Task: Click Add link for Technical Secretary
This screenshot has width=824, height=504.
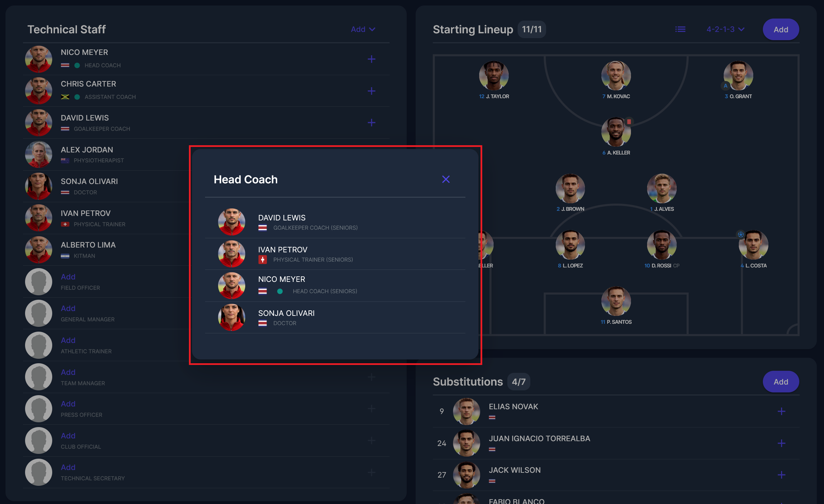Action: click(x=68, y=467)
